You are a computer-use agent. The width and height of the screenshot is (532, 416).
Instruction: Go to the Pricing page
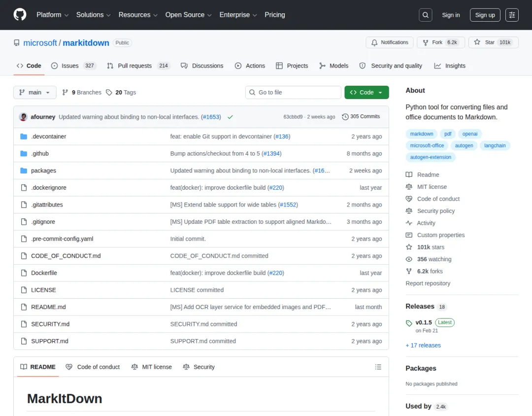274,15
